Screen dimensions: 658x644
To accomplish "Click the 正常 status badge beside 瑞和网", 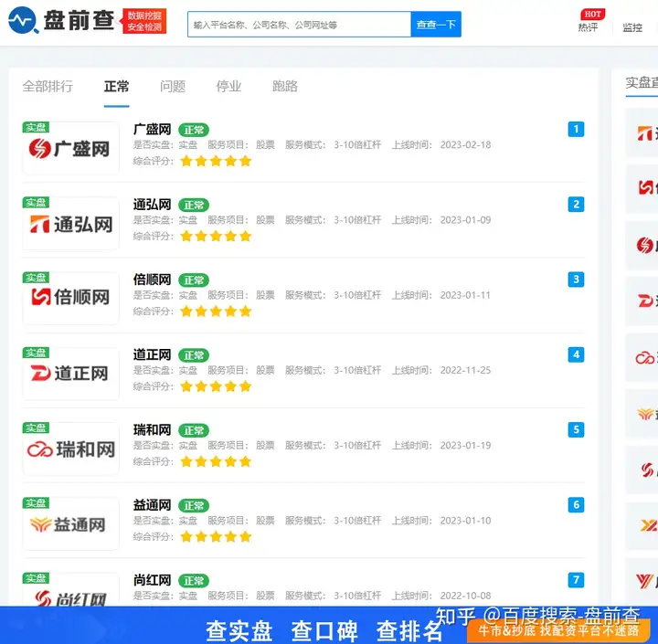I will coord(194,430).
